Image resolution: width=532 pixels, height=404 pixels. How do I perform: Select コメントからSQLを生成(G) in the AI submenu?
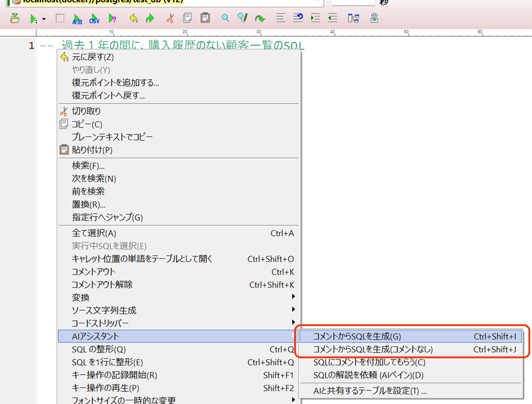point(411,336)
